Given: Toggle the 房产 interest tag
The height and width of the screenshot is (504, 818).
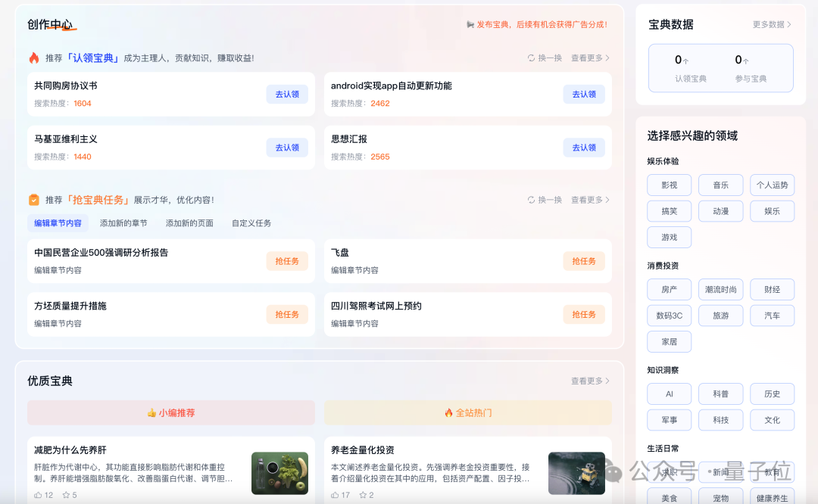Looking at the screenshot, I should coord(670,289).
